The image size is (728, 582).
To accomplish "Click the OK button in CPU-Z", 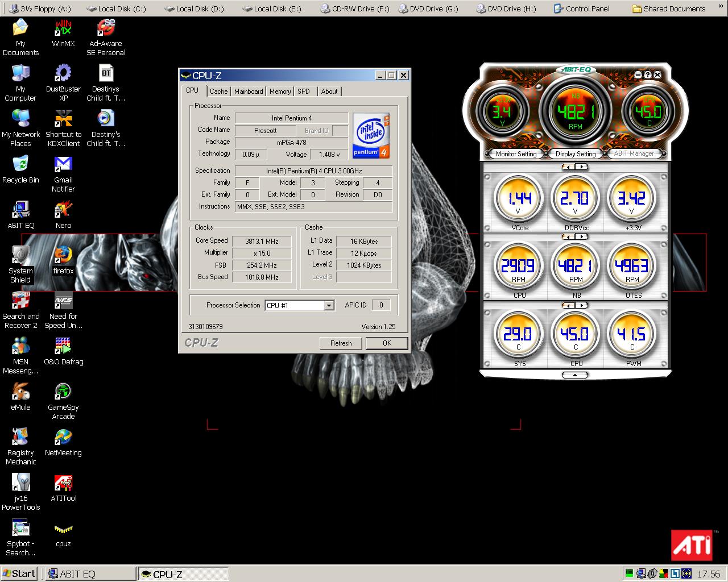I will coord(387,343).
